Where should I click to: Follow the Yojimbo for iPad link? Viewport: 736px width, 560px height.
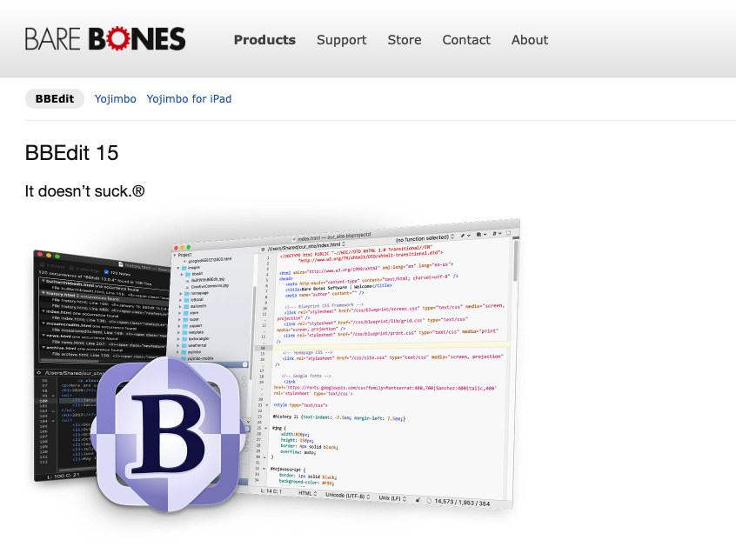pyautogui.click(x=189, y=98)
